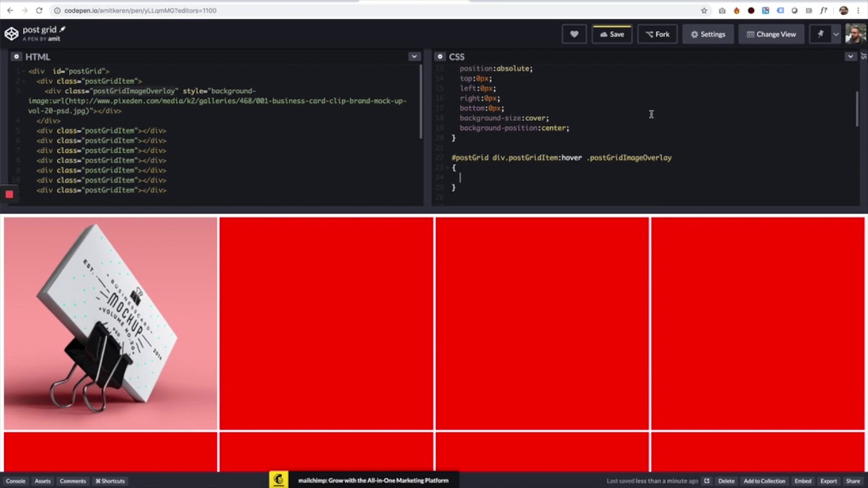
Task: Click the blue grid extension icon
Action: click(x=766, y=11)
